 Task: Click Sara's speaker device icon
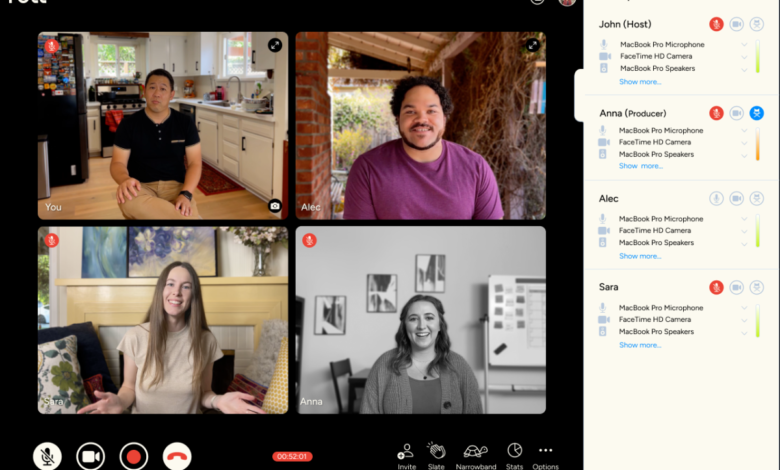coord(602,331)
